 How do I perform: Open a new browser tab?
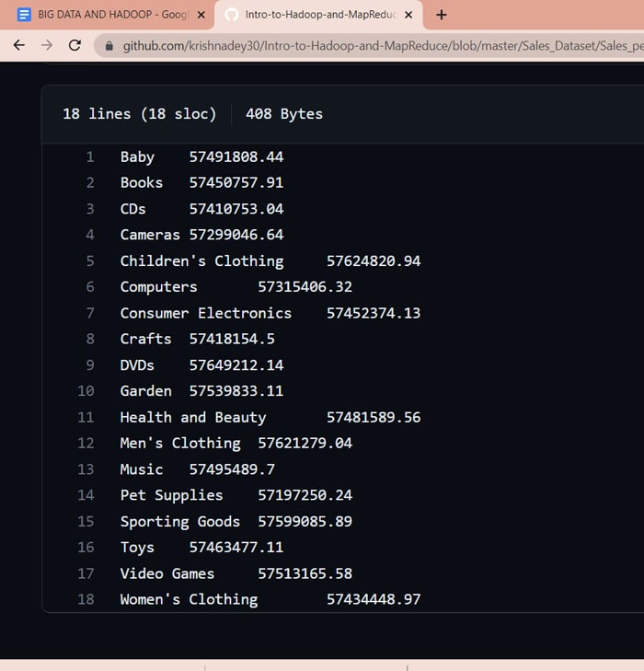coord(442,15)
